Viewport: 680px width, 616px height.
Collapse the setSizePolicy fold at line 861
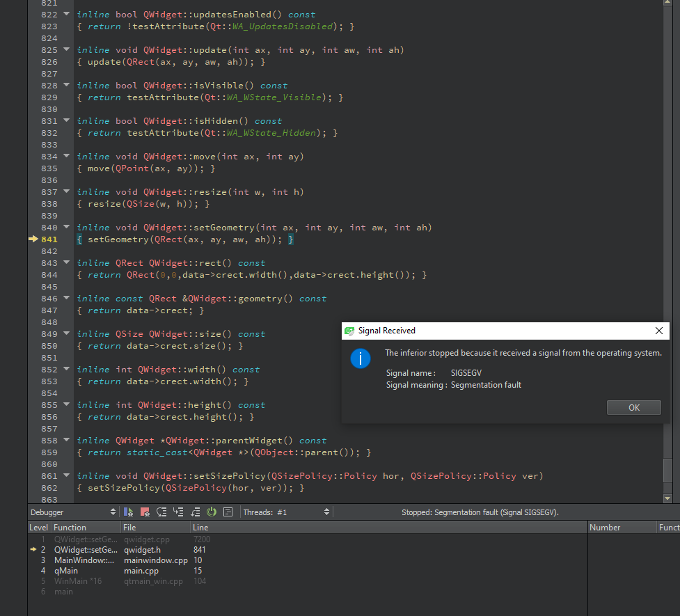point(66,475)
